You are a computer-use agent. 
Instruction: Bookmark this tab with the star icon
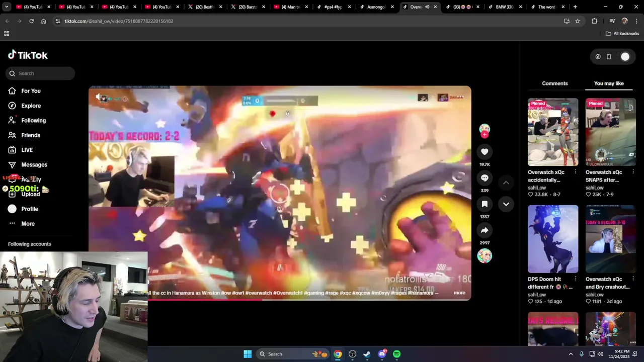click(578, 21)
